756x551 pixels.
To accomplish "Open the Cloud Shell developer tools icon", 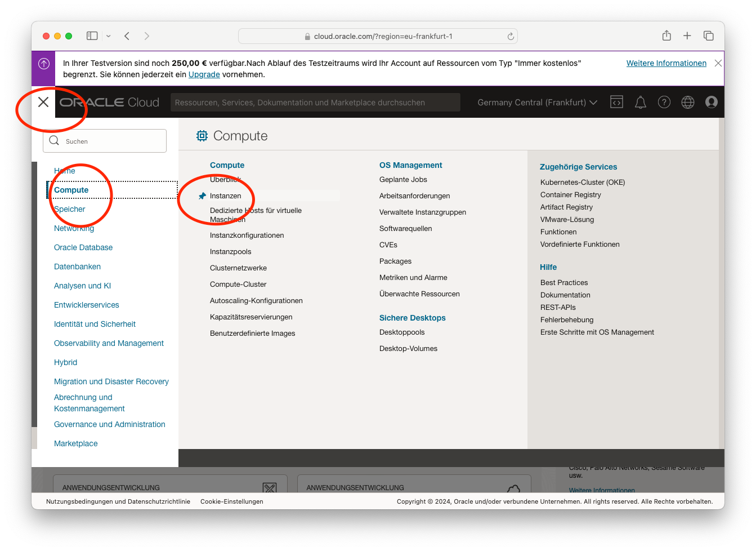I will [616, 102].
